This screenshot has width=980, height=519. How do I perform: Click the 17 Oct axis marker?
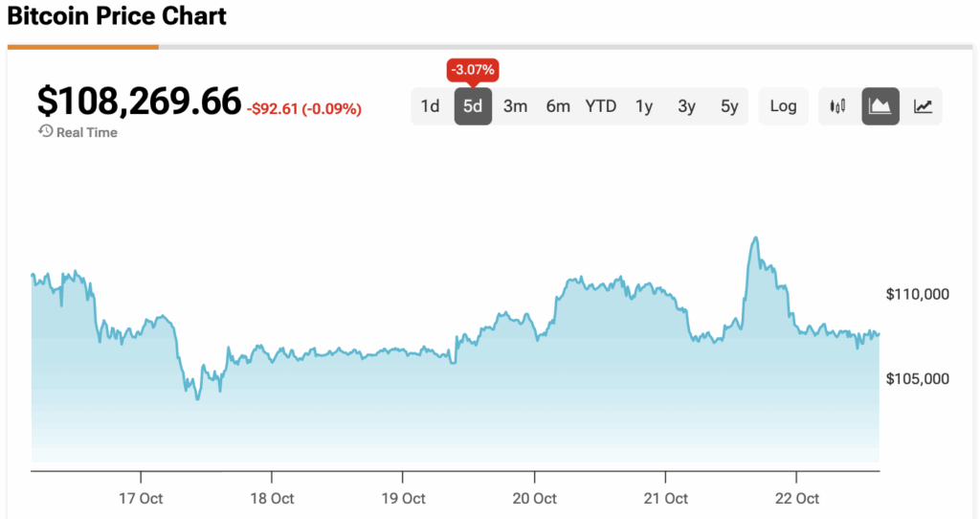[141, 499]
